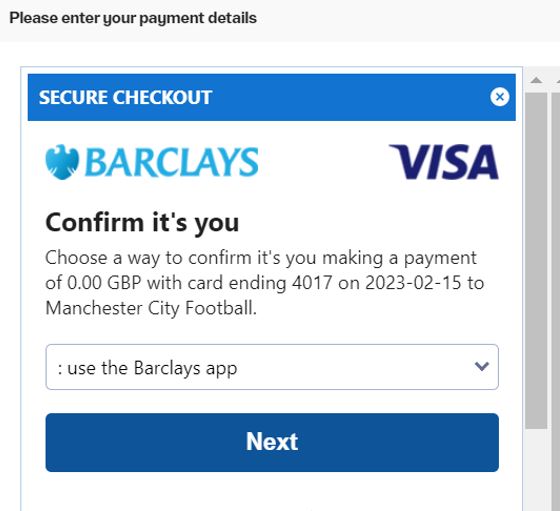
Task: Open the 'use the Barclays app' dropdown
Action: click(272, 367)
